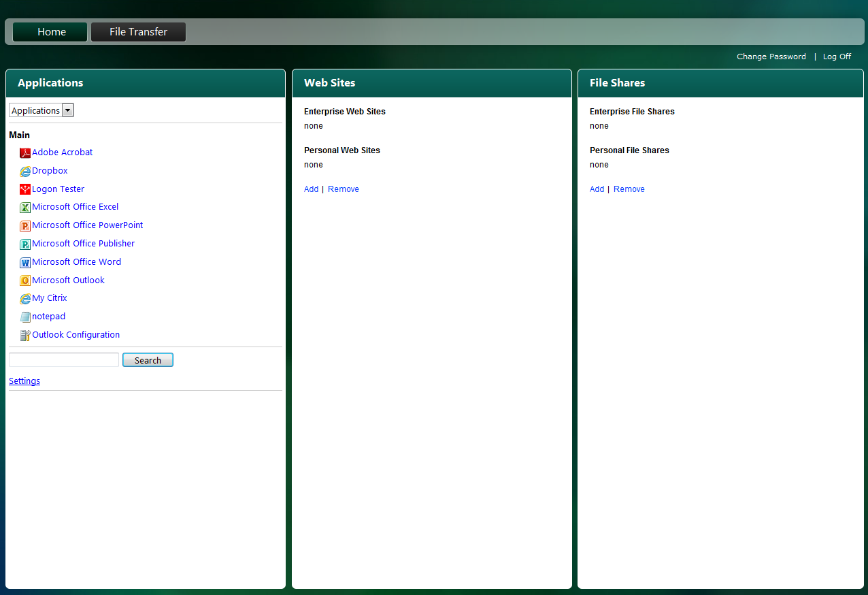
Task: Click into the application search field
Action: (64, 360)
